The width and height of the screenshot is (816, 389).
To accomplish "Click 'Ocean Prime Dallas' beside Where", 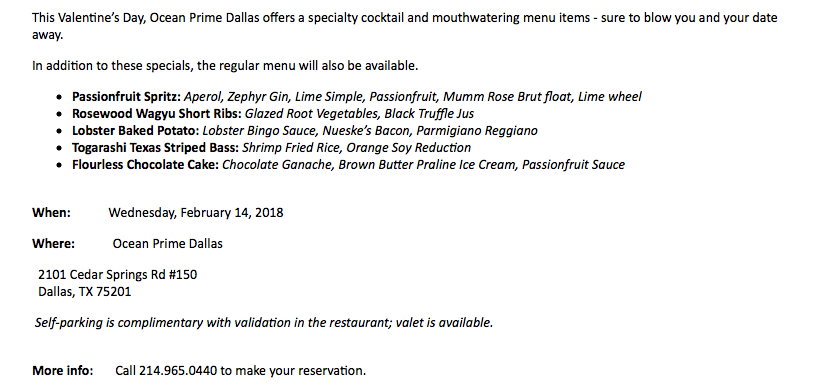I will (x=168, y=244).
